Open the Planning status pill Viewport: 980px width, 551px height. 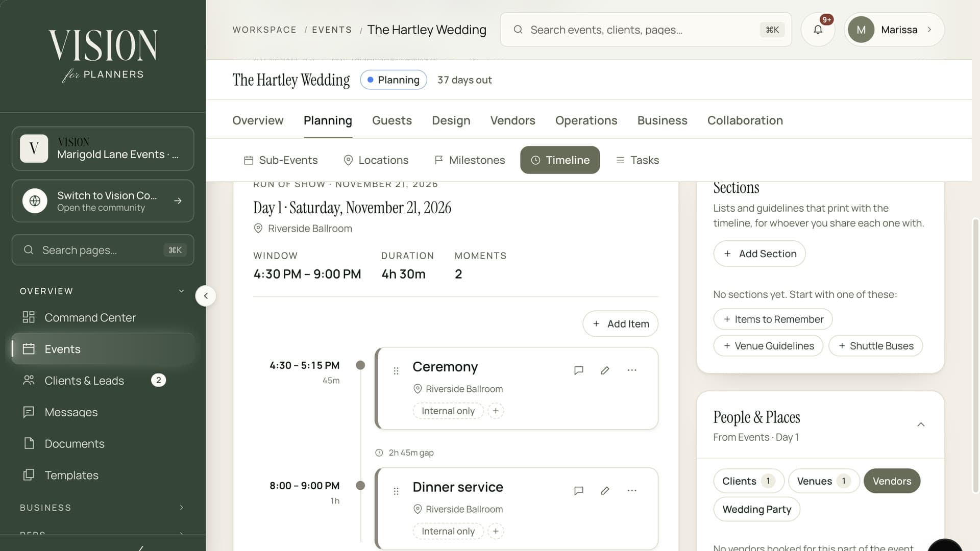(x=394, y=80)
